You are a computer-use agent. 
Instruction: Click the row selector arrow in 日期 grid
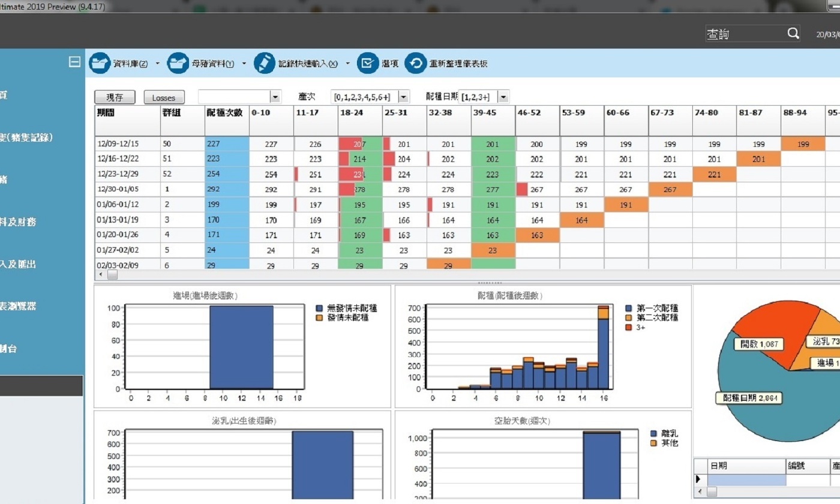click(x=699, y=479)
